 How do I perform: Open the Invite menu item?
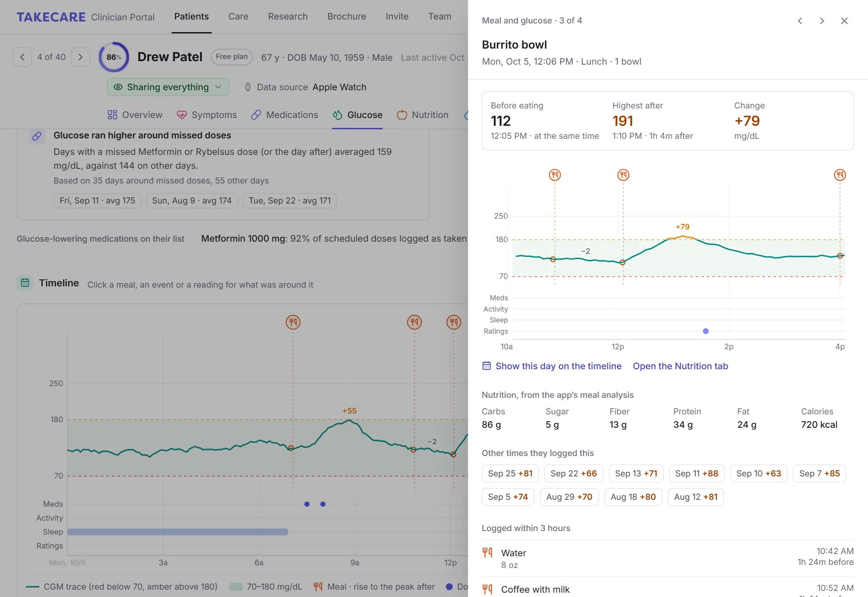pyautogui.click(x=397, y=16)
